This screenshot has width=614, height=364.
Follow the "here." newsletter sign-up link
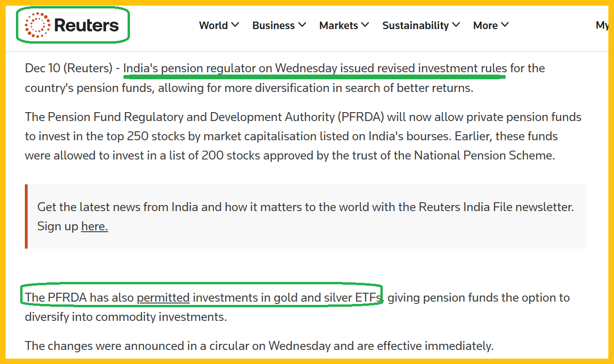pyautogui.click(x=94, y=227)
